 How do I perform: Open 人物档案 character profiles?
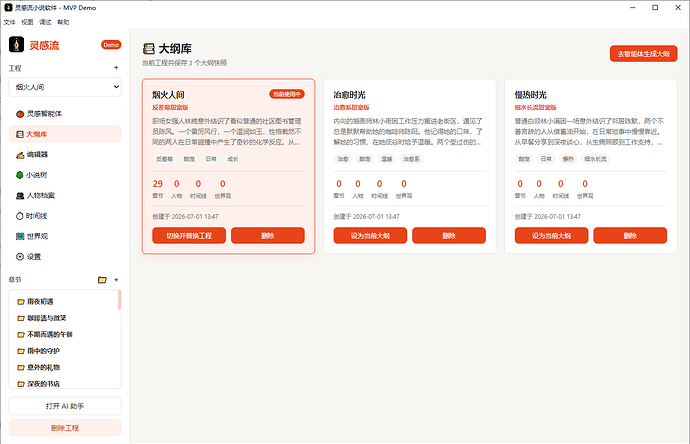65,195
